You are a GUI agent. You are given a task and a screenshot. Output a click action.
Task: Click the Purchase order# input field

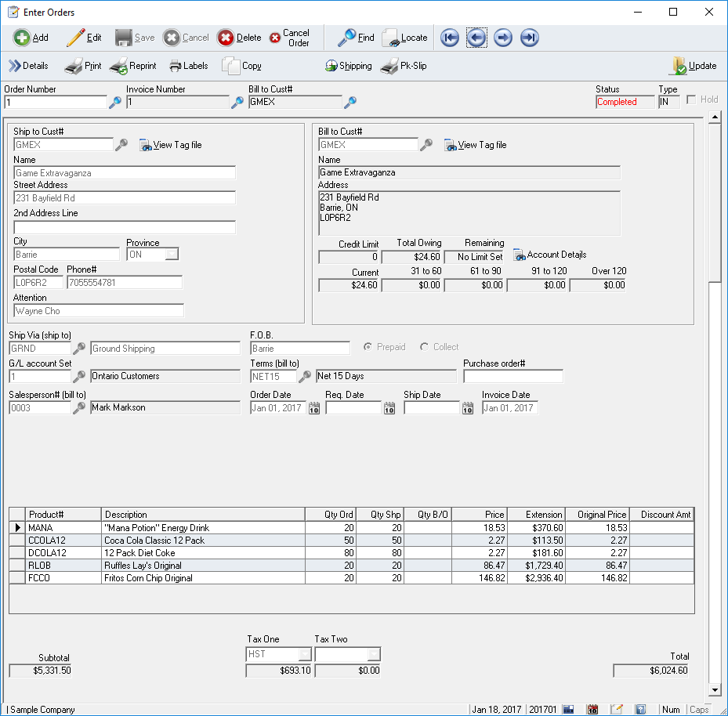[513, 377]
